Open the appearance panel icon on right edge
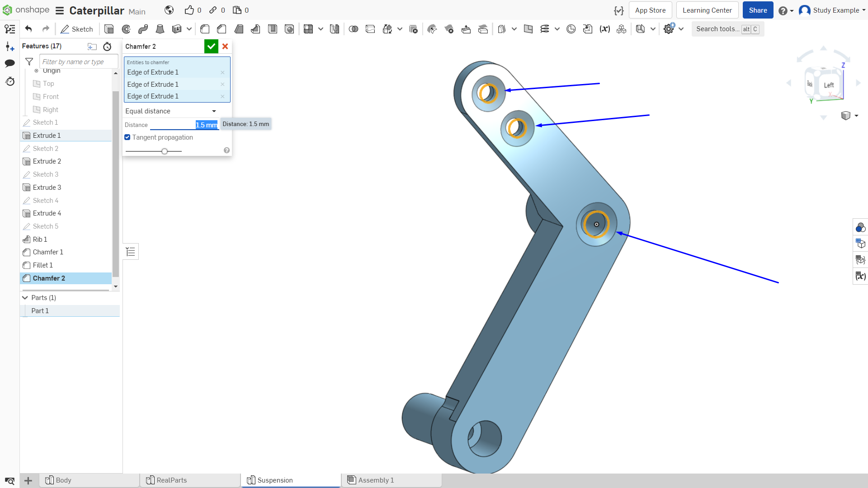 coord(860,227)
